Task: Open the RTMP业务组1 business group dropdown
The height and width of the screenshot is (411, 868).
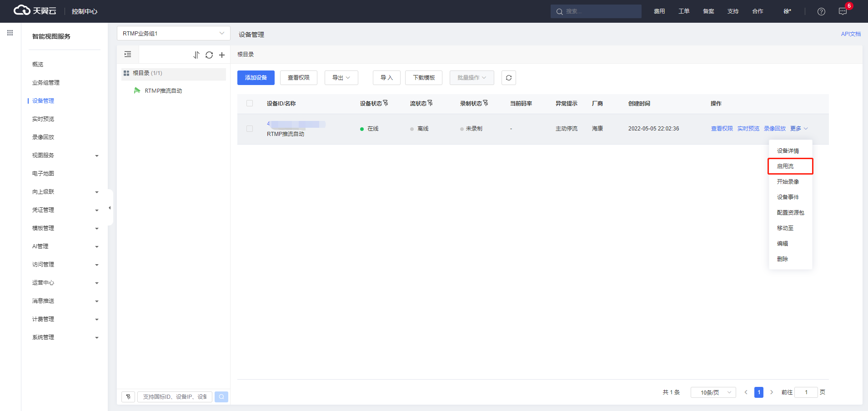Action: pos(173,33)
